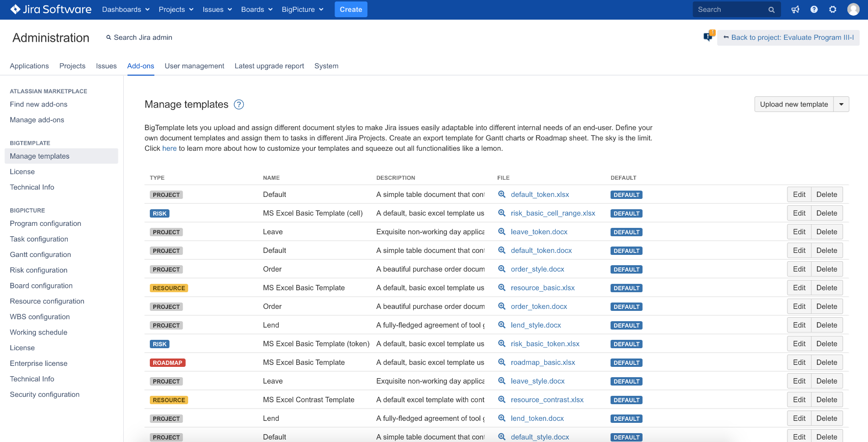
Task: Edit the leave_token.docx template
Action: click(x=799, y=232)
